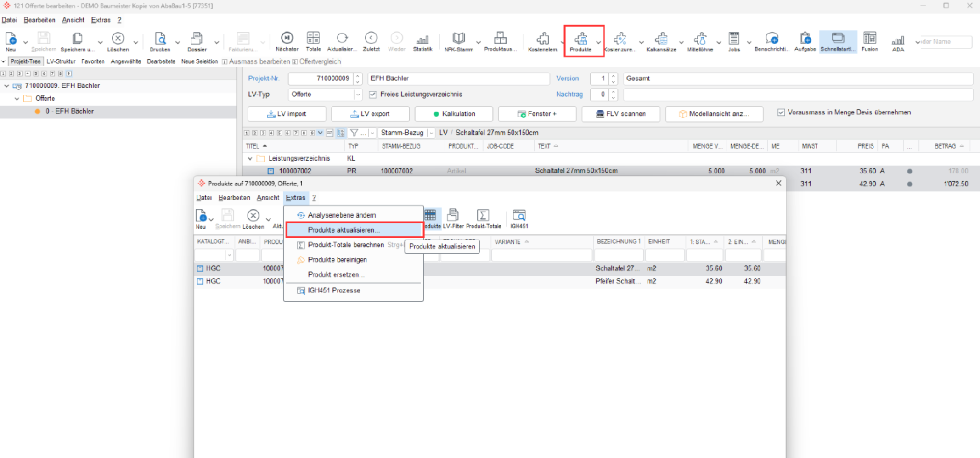This screenshot has height=458, width=980.
Task: Select IGH451 Prozesse menu entry
Action: point(354,290)
